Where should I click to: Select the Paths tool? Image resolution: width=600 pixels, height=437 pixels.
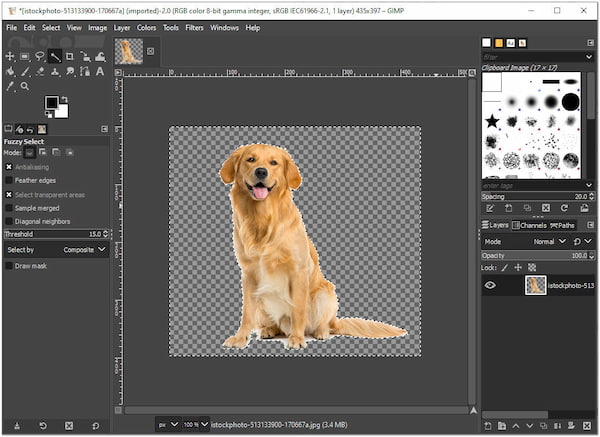pos(85,72)
